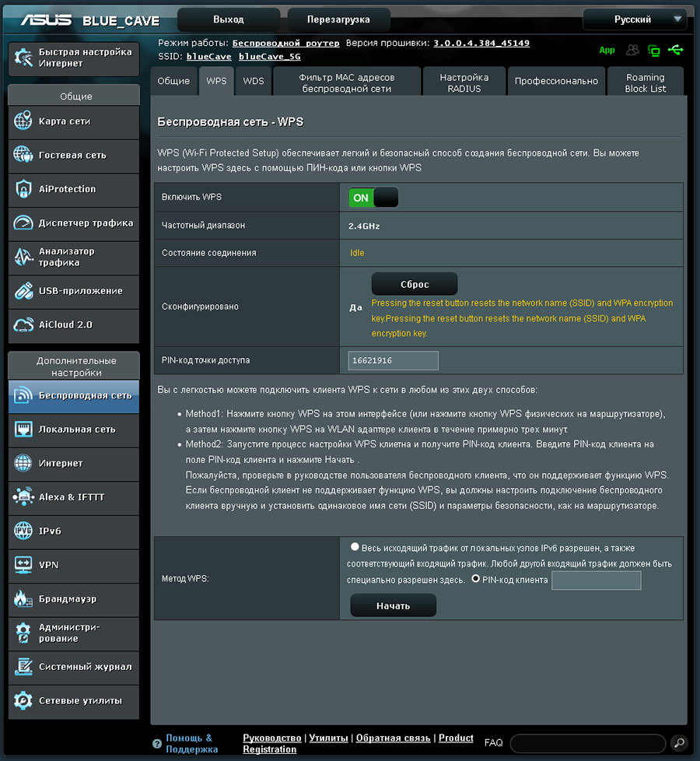Screen dimensions: 700x761
Task: Click the Firewall flame icon
Action: pyautogui.click(x=23, y=599)
